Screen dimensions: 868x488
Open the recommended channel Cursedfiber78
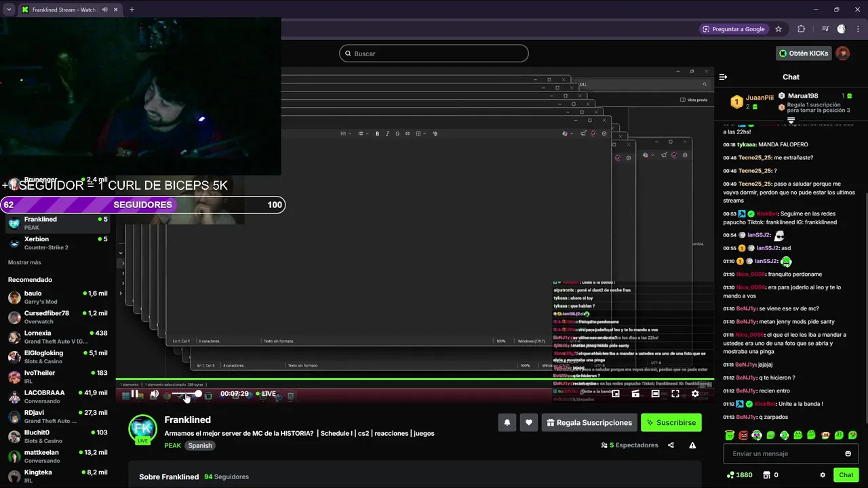click(x=58, y=317)
